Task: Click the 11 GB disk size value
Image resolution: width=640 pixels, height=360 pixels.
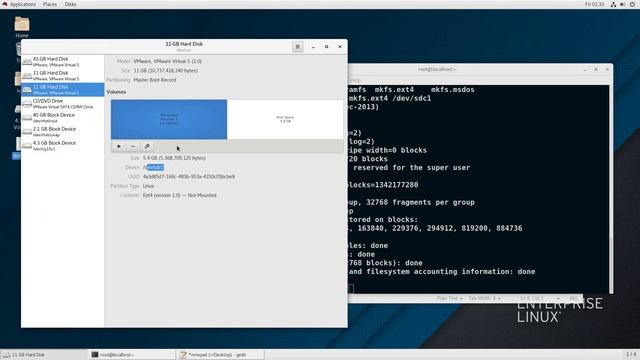Action: point(165,71)
